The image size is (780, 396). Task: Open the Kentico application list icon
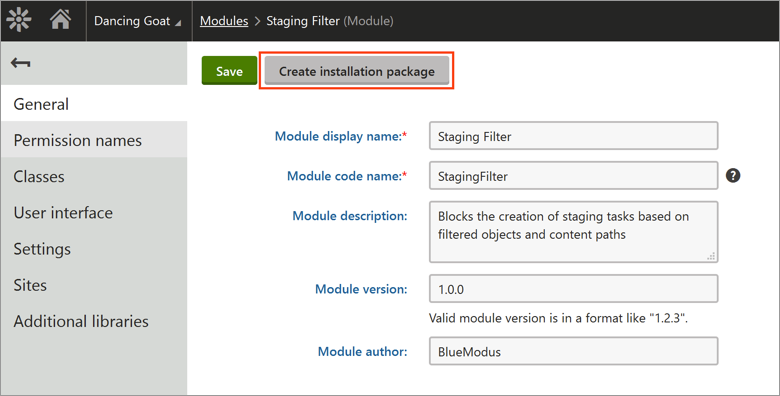19,20
